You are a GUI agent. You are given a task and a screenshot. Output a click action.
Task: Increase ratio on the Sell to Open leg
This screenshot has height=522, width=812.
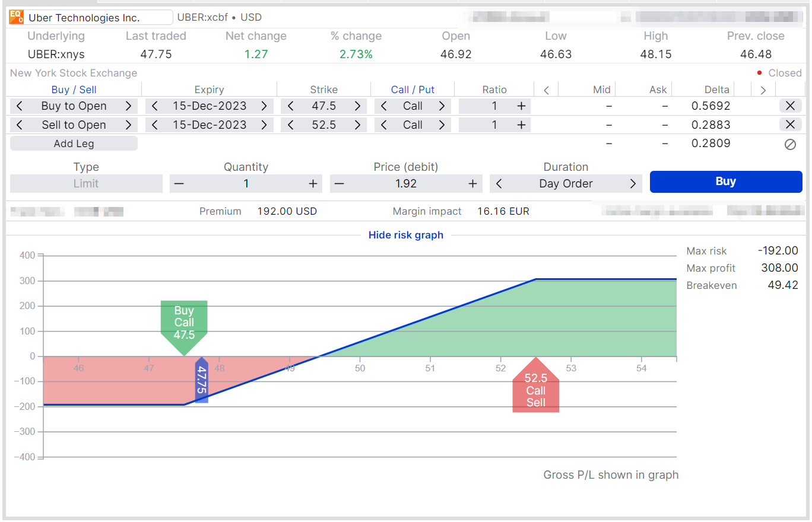pyautogui.click(x=521, y=125)
